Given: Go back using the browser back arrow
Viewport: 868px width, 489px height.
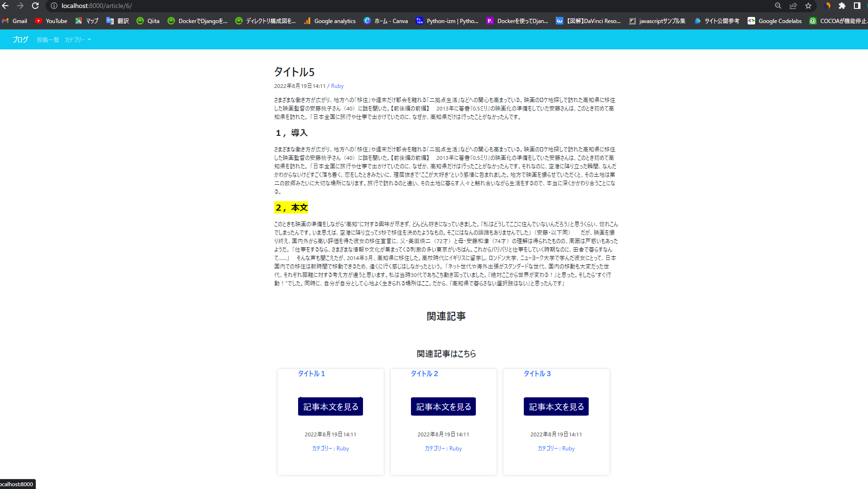Looking at the screenshot, I should (x=6, y=6).
